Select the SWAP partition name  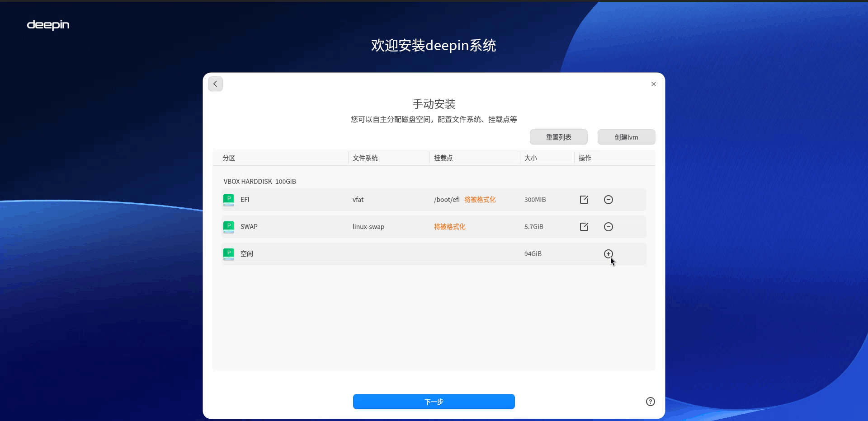(249, 227)
